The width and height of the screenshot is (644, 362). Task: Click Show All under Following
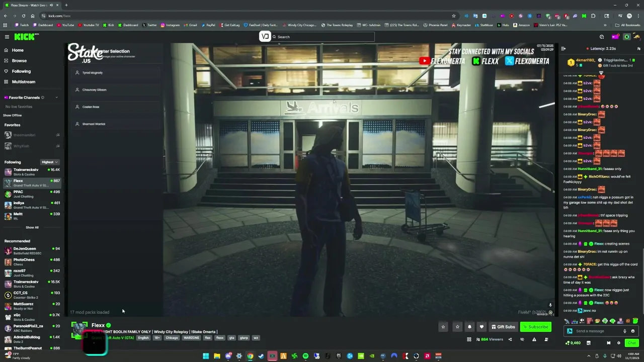(x=32, y=227)
